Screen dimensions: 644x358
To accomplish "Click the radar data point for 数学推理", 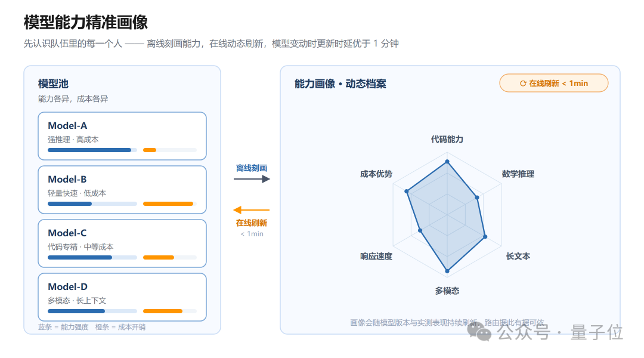I will click(x=477, y=197).
